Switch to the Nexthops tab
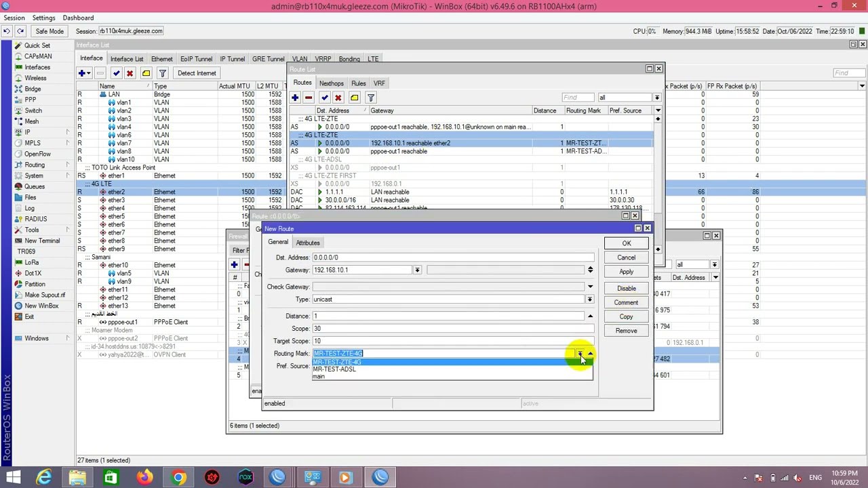The width and height of the screenshot is (868, 488). click(332, 83)
